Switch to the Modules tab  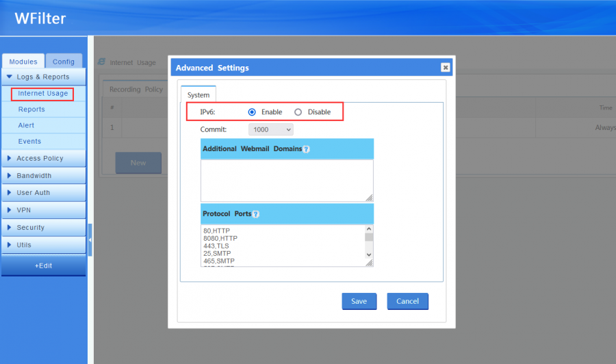coord(23,62)
